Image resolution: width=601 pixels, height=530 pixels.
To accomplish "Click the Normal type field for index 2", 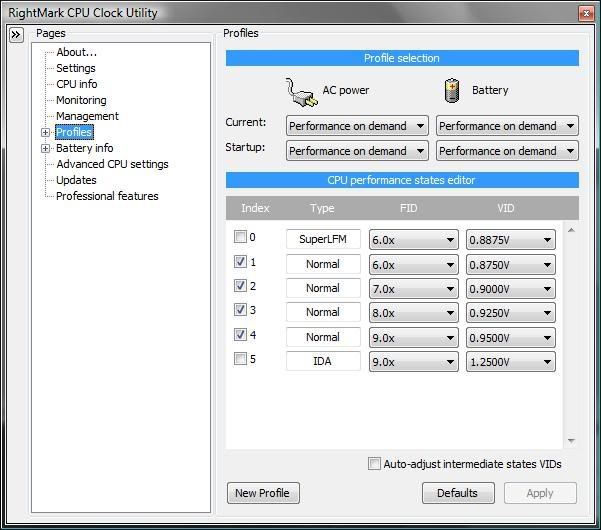I will coord(323,288).
